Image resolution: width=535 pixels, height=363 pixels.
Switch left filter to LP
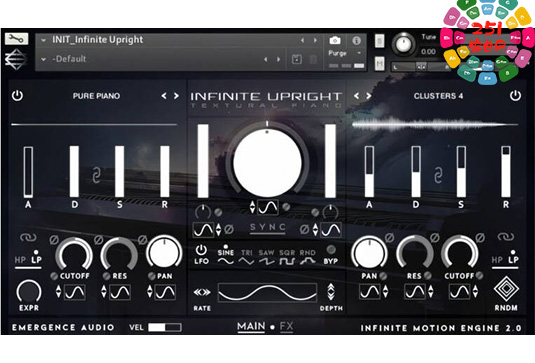coord(36,260)
